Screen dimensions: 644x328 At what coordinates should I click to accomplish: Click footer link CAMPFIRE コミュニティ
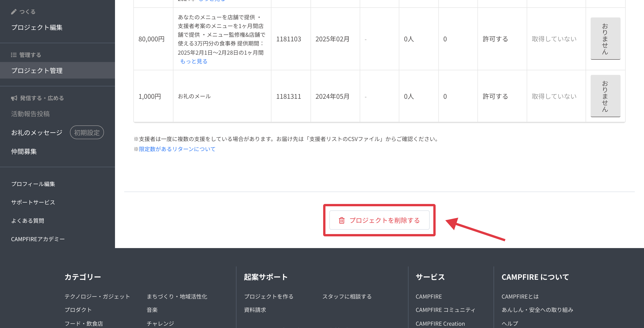coord(445,310)
